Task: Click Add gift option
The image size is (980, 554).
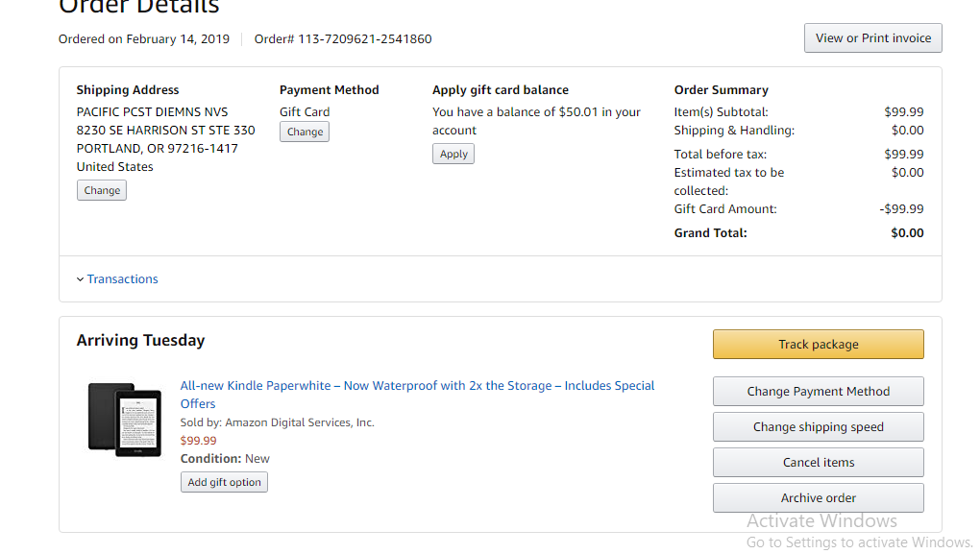Action: tap(224, 482)
